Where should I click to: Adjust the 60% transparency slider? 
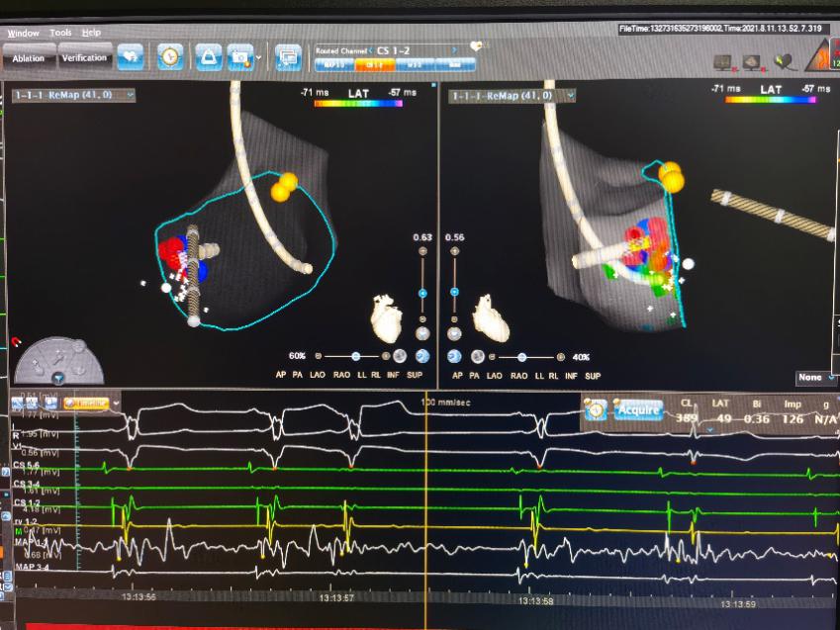point(354,356)
